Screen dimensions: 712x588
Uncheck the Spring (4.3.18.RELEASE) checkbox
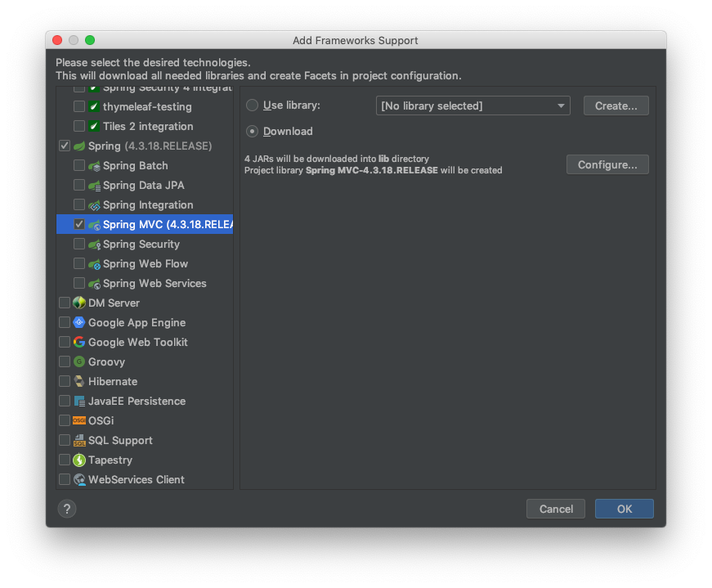click(x=65, y=146)
